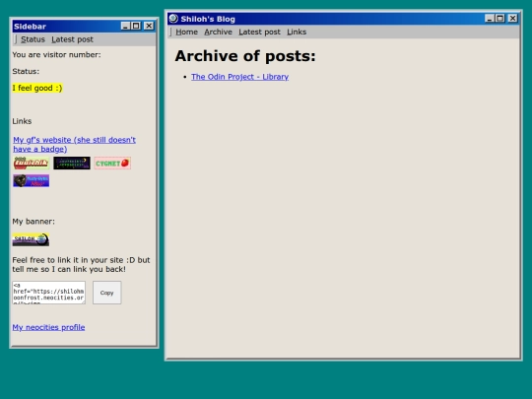Click the banner HTML code text box
The height and width of the screenshot is (399, 532).
click(49, 293)
